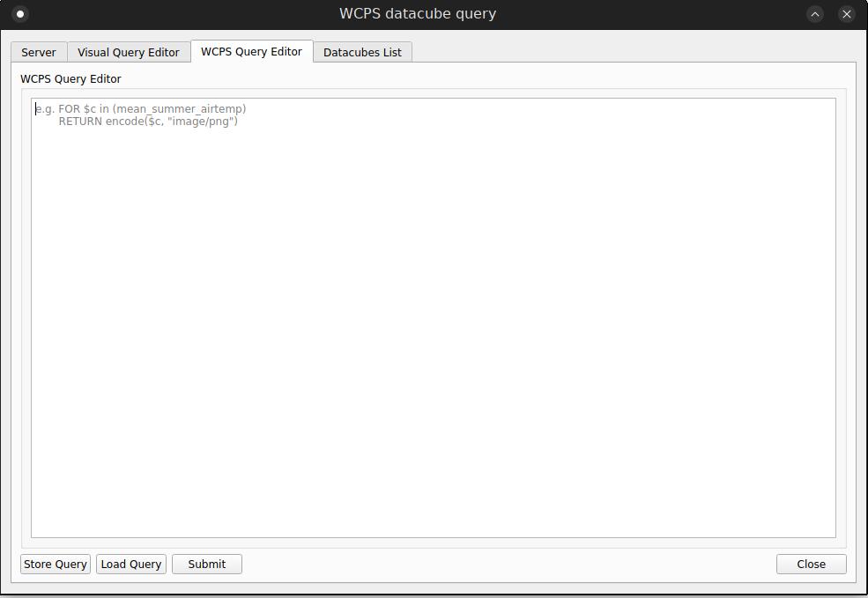Close the dialog using the Close button
Viewport: 868px width, 598px height.
(810, 564)
